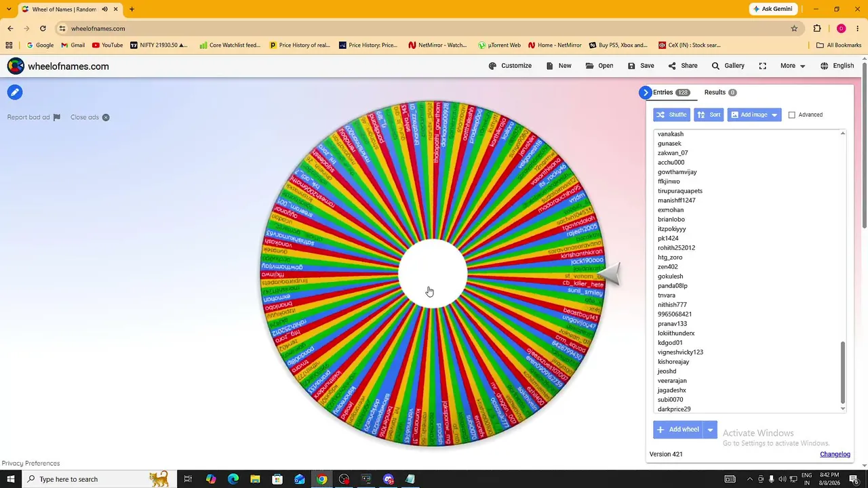Viewport: 868px width, 488px height.
Task: Open Customize palette option
Action: point(510,66)
